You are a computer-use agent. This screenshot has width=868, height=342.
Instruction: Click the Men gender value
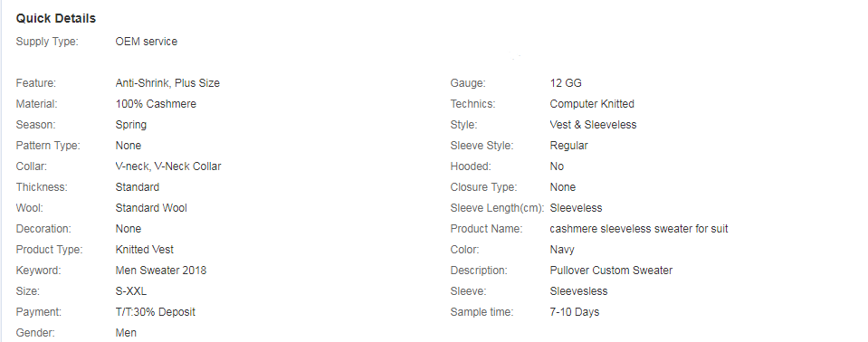coord(126,333)
